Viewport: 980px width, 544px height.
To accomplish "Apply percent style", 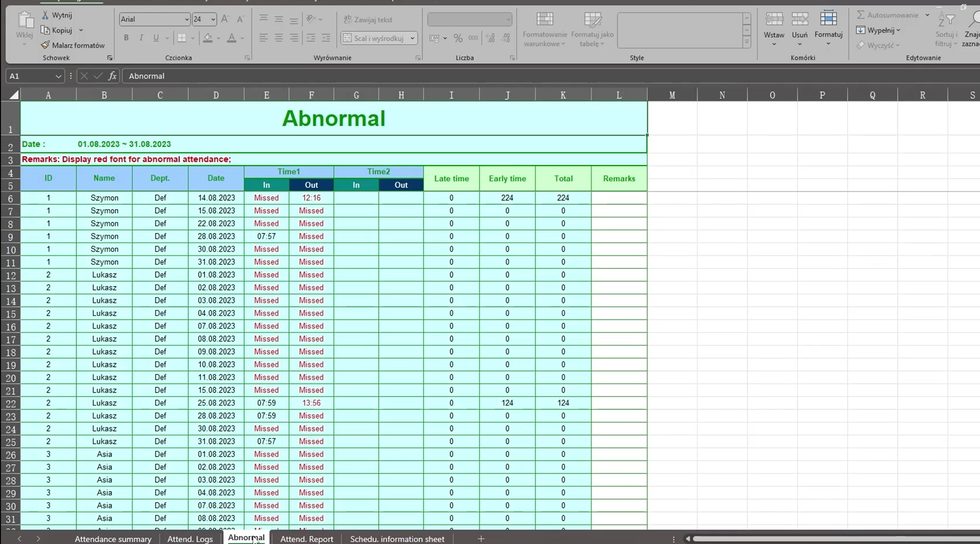I will point(458,38).
